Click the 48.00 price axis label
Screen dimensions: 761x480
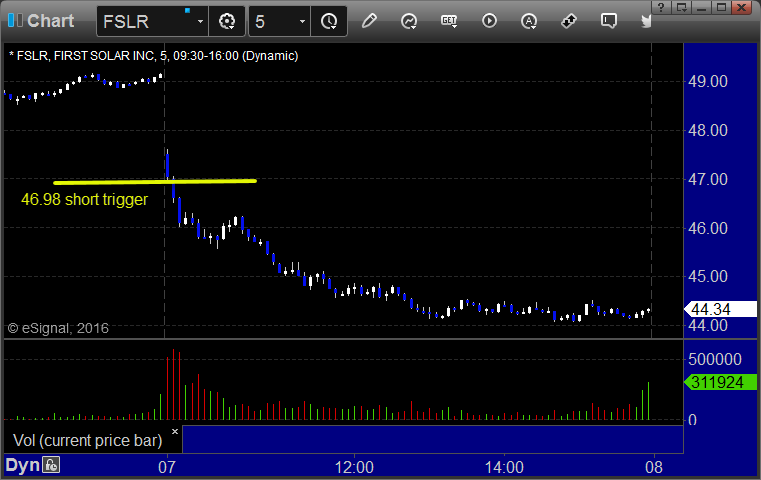pyautogui.click(x=708, y=130)
